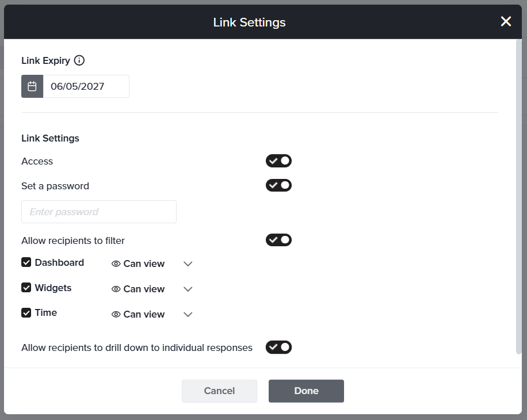Uncheck the Dashboard checkbox

[26, 262]
